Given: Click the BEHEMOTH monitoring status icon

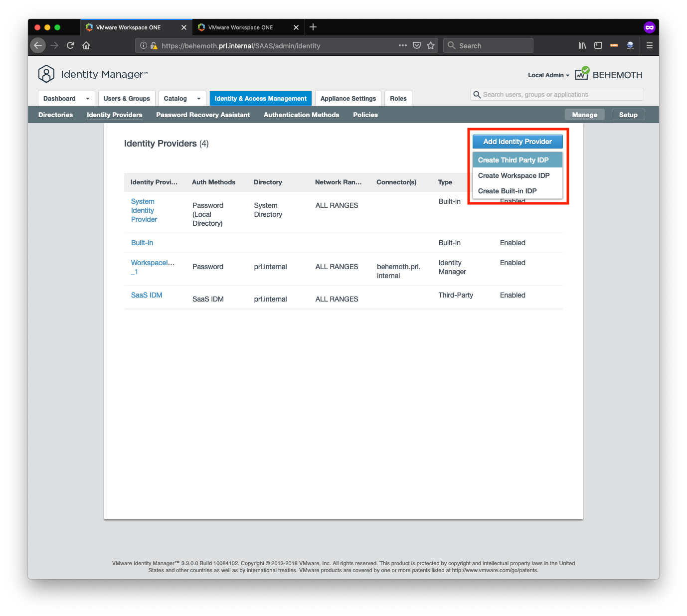Looking at the screenshot, I should click(x=582, y=73).
